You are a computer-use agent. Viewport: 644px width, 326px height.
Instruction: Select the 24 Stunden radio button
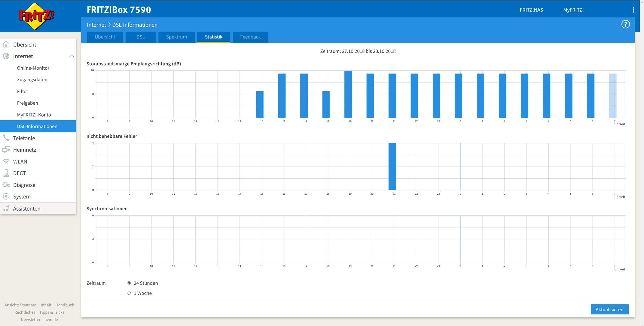tap(129, 283)
